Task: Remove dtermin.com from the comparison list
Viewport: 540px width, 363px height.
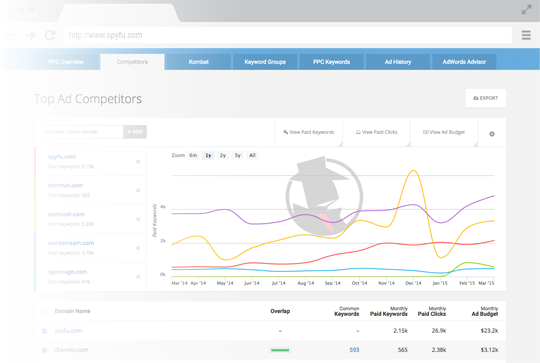Action: tap(138, 190)
